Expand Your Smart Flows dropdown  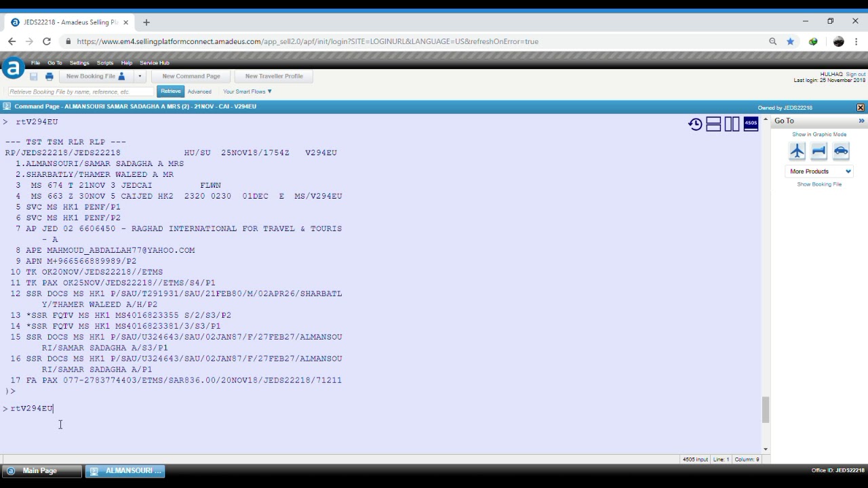pos(248,91)
